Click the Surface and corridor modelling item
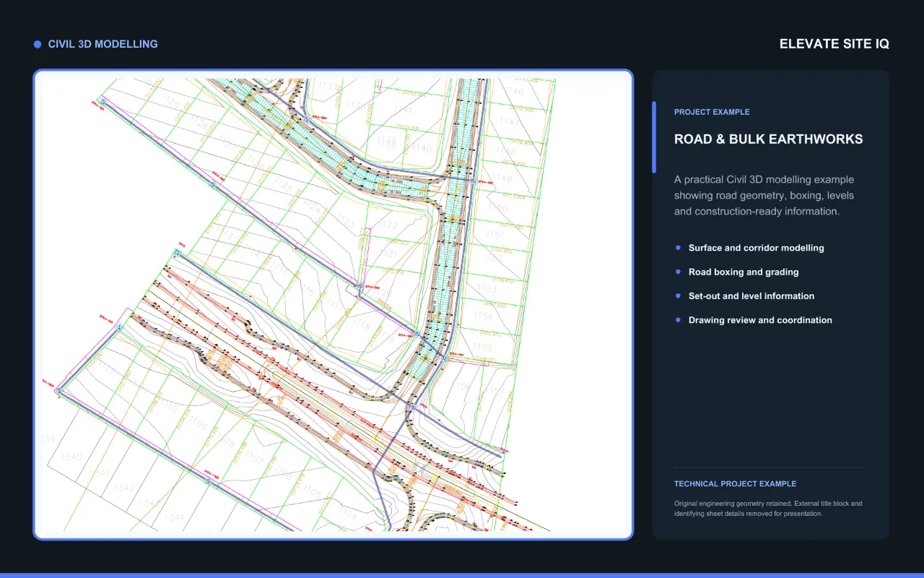Image resolution: width=924 pixels, height=578 pixels. [x=756, y=248]
